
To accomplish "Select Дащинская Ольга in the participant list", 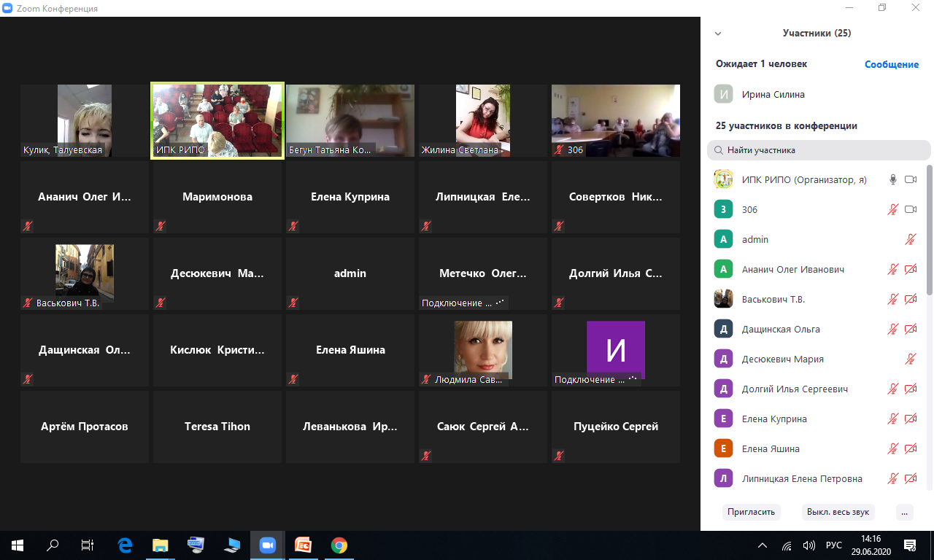I will pos(780,329).
